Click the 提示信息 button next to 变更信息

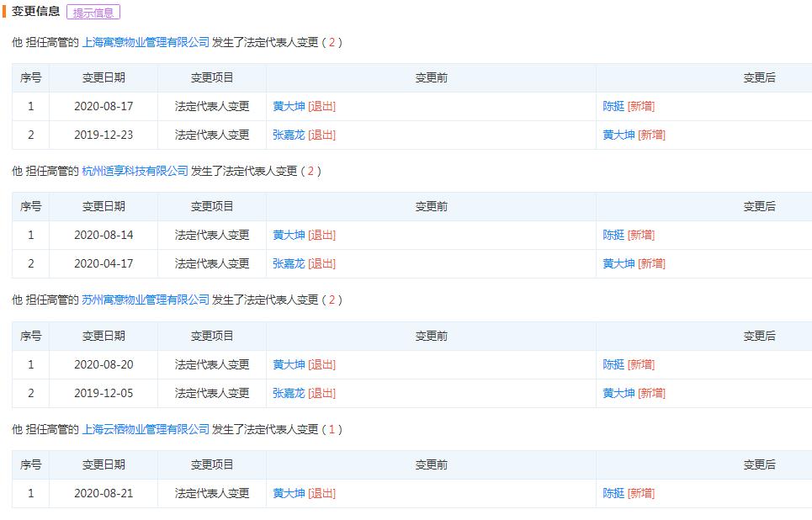pos(93,12)
